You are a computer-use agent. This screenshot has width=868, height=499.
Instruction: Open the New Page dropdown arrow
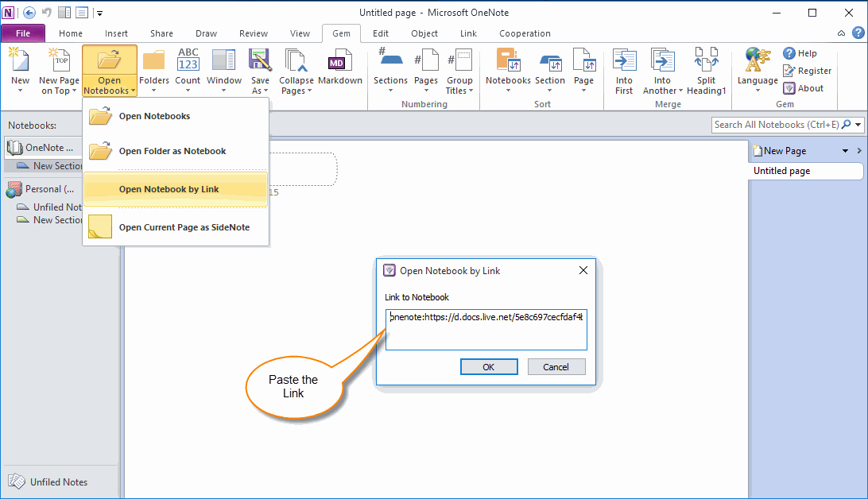[x=845, y=151]
